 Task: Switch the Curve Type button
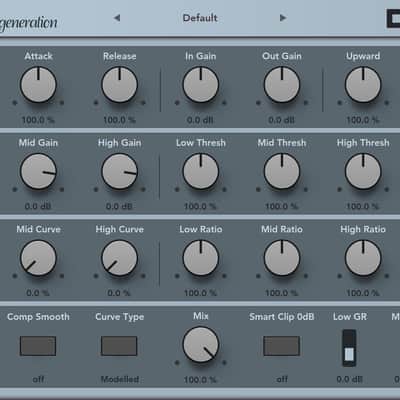119,346
